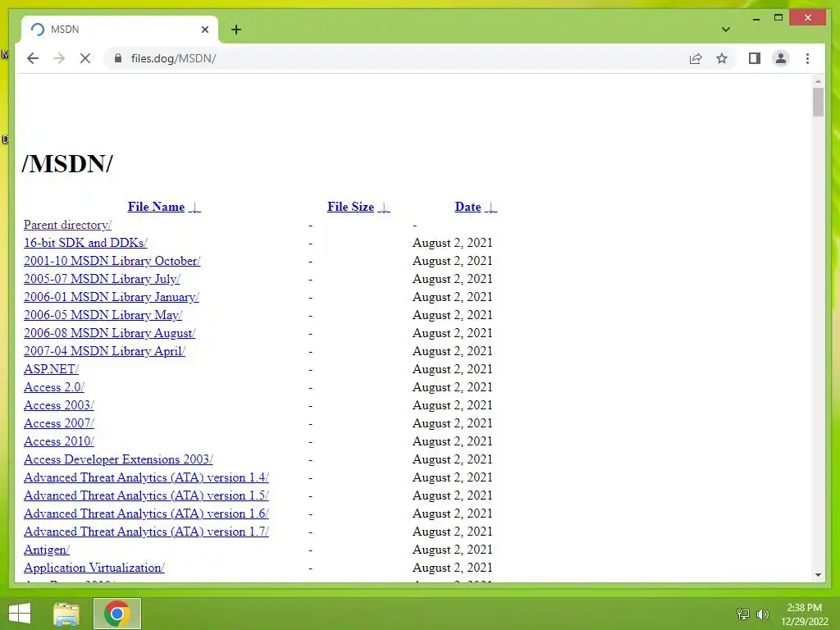Open Access 2010 folder
Screen dimensions: 840x630
[x=59, y=441]
